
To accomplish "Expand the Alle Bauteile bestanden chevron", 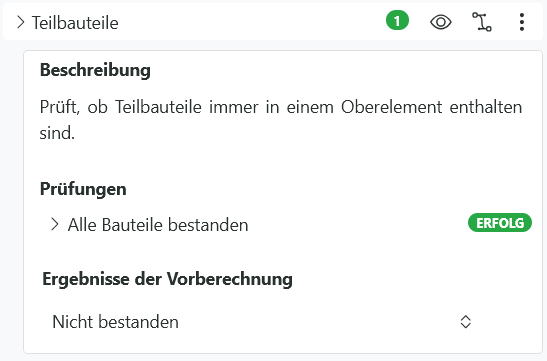I will point(54,224).
